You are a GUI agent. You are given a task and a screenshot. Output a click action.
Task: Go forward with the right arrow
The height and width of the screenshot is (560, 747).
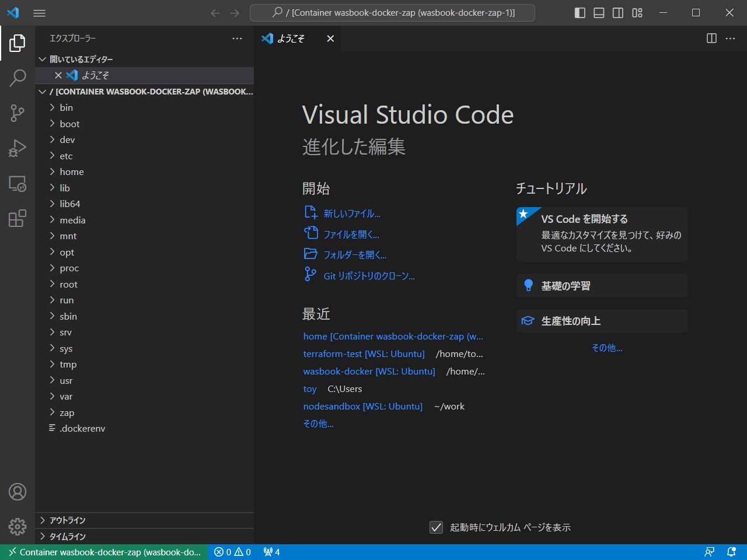click(235, 13)
